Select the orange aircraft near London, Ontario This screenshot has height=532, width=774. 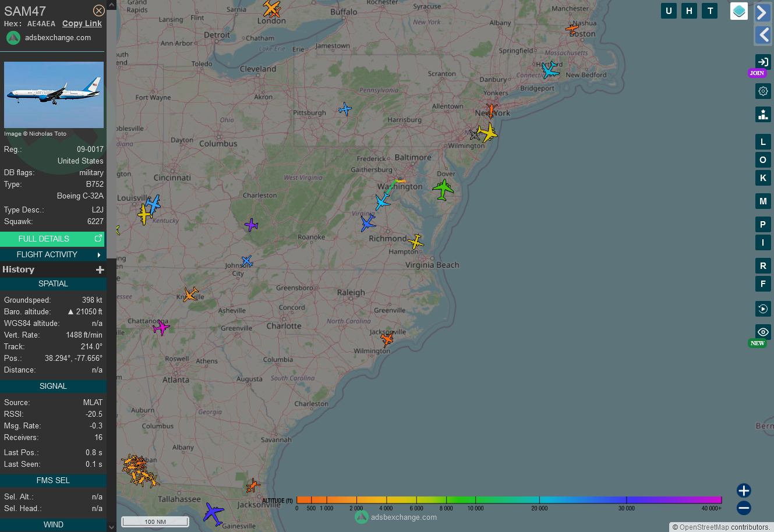click(x=271, y=9)
